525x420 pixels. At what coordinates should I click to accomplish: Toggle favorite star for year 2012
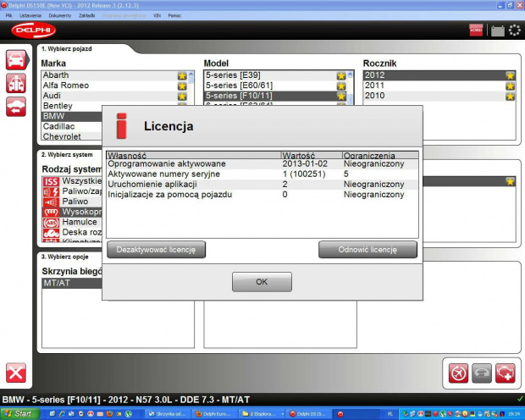511,75
